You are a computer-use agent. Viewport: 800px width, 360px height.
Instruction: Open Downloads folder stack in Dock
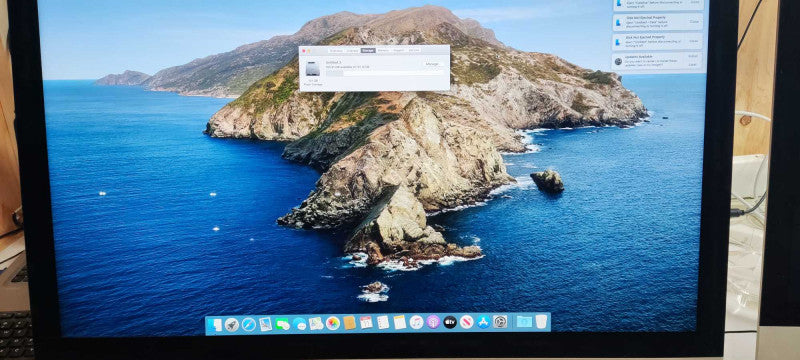click(x=524, y=322)
